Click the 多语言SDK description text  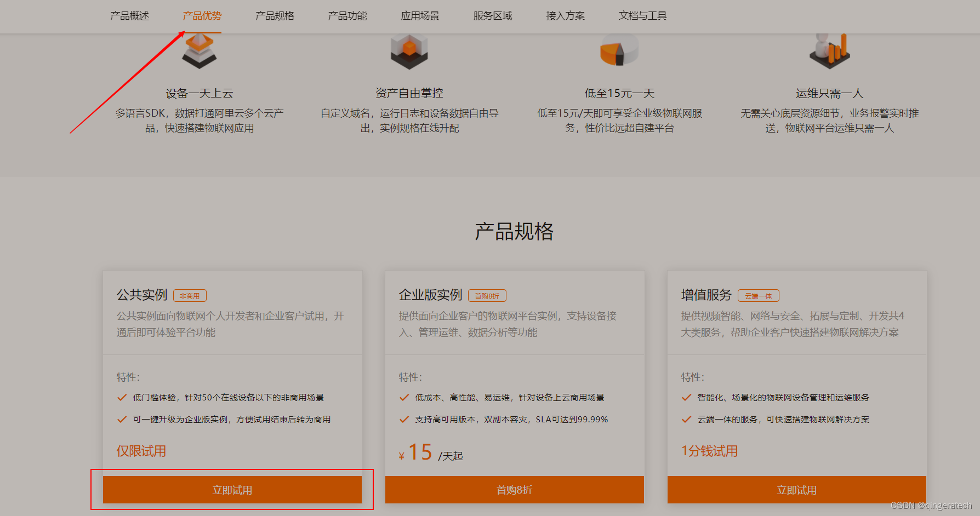pyautogui.click(x=200, y=121)
